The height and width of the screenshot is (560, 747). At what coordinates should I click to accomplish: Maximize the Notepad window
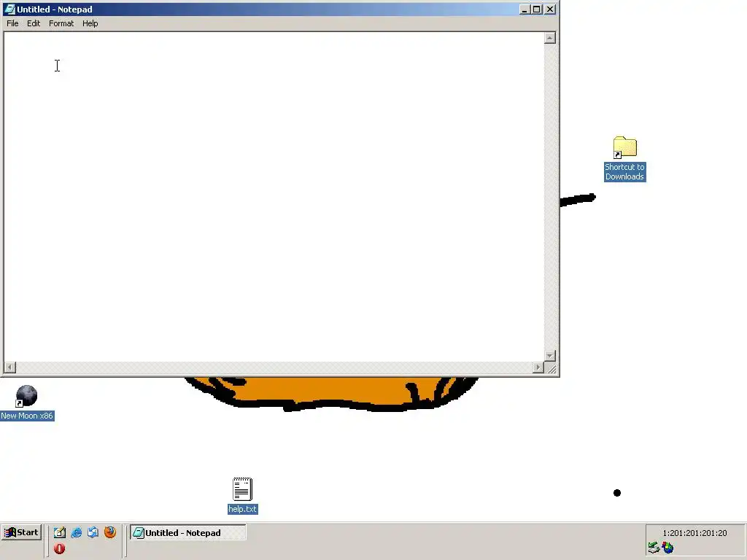click(x=537, y=9)
